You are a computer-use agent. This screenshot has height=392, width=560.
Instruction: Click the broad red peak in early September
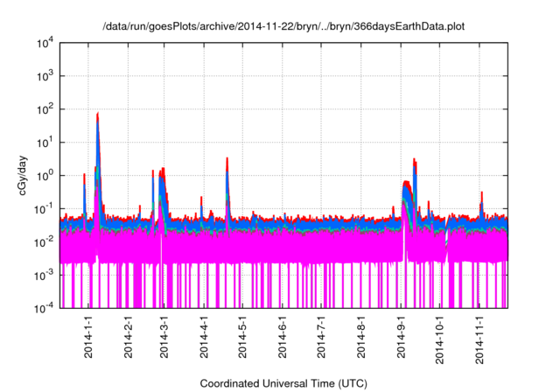pos(407,184)
